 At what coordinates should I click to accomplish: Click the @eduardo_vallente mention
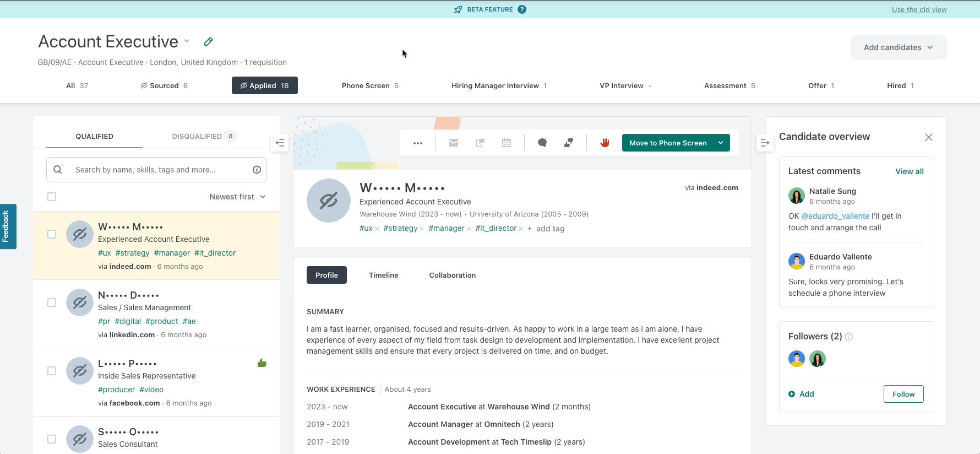click(x=835, y=216)
